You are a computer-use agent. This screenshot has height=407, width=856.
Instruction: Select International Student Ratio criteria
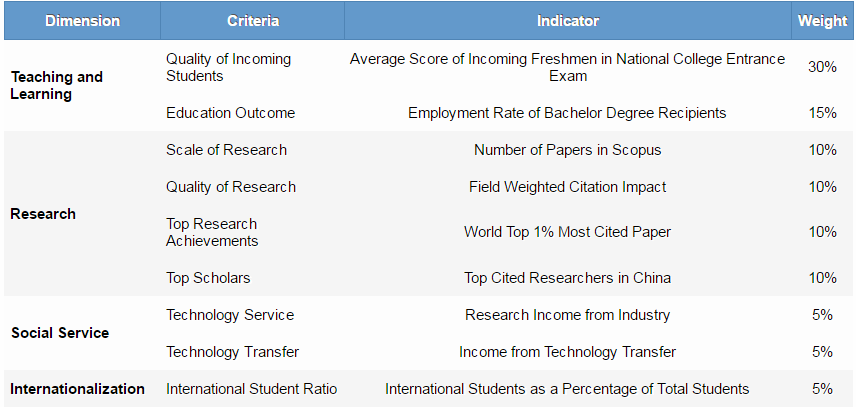click(251, 389)
